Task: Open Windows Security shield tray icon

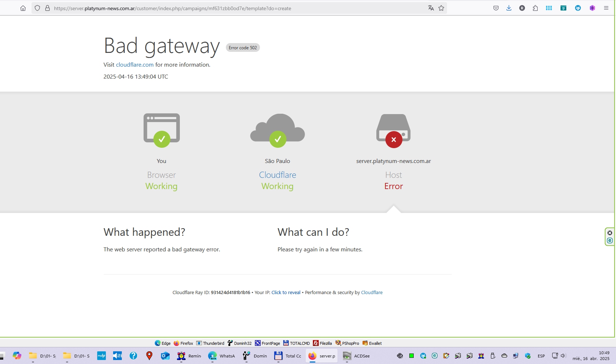Action: click(x=528, y=356)
